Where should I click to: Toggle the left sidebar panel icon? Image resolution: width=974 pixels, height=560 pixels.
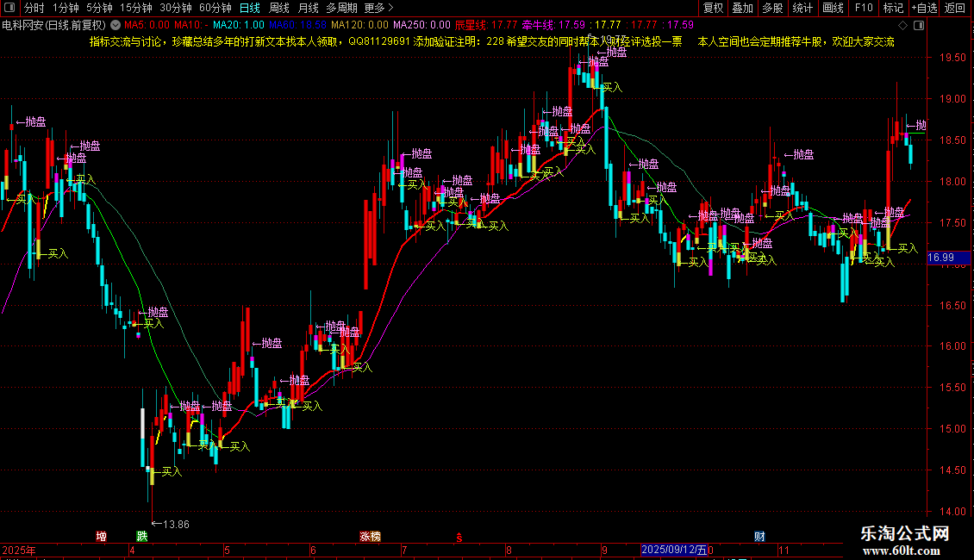point(9,8)
